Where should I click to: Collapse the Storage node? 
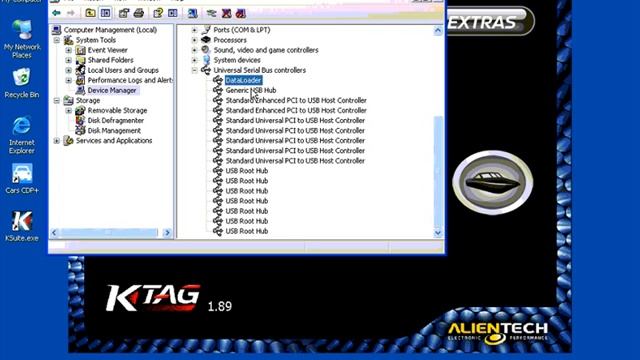(x=57, y=100)
